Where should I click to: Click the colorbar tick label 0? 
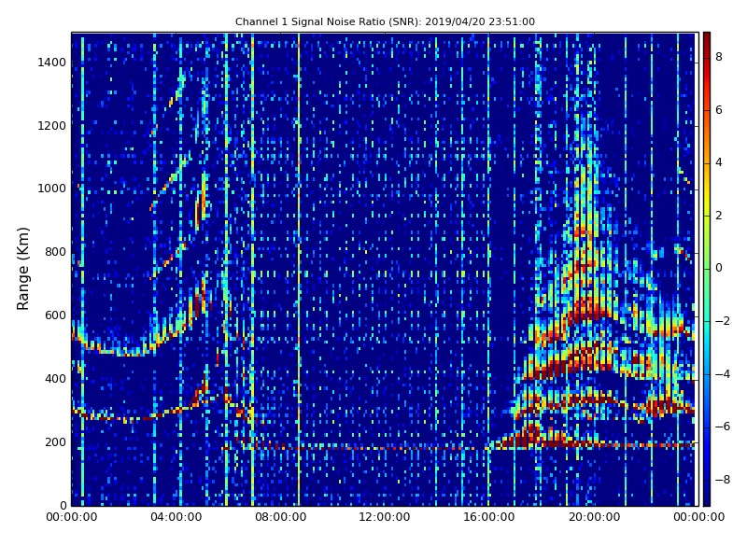pyautogui.click(x=718, y=268)
